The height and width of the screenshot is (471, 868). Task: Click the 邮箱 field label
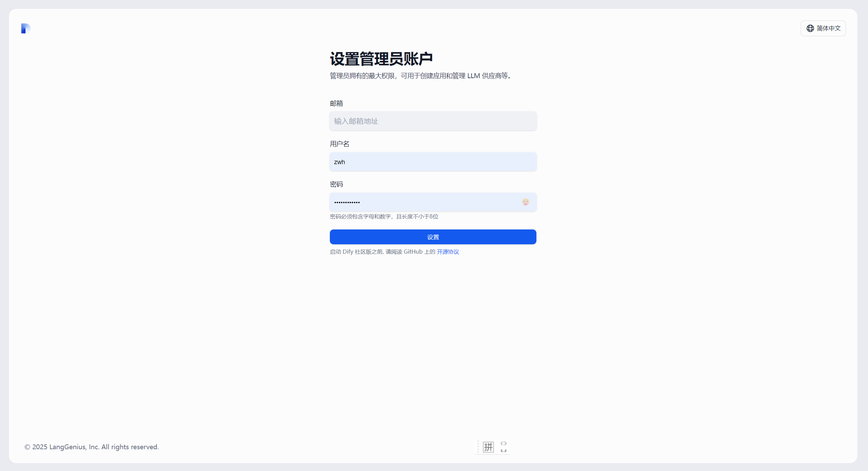[336, 103]
